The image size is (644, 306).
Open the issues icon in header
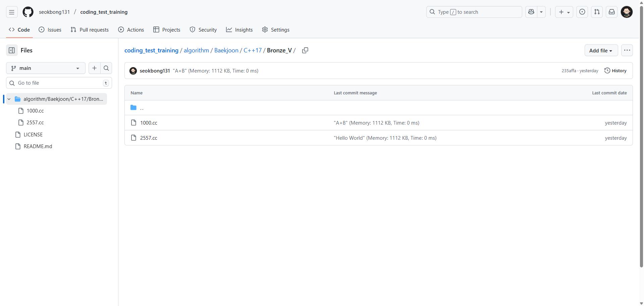point(582,12)
